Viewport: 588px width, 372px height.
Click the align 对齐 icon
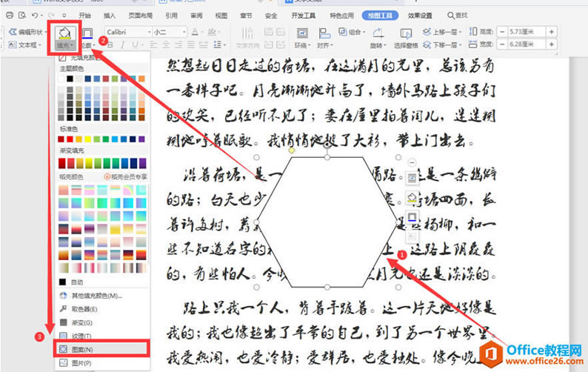pos(324,33)
